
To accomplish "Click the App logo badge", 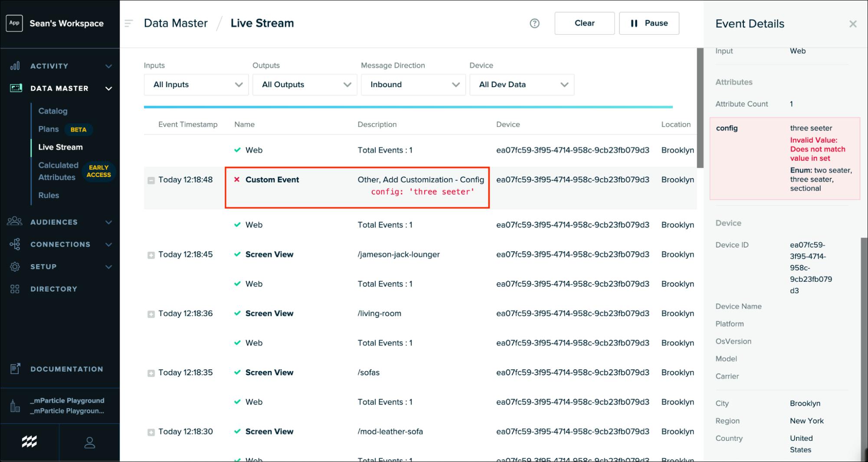I will point(14,23).
